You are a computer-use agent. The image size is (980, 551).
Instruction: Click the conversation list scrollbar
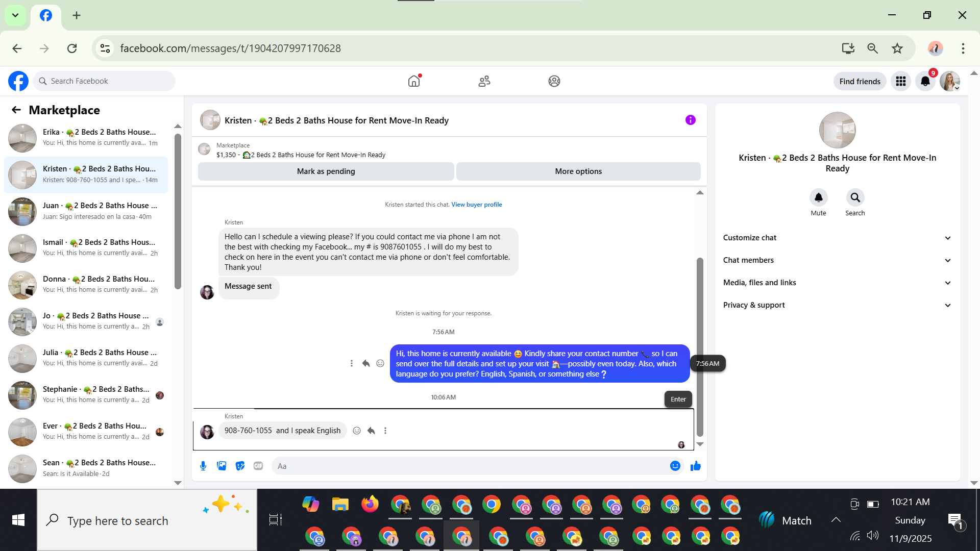click(178, 212)
